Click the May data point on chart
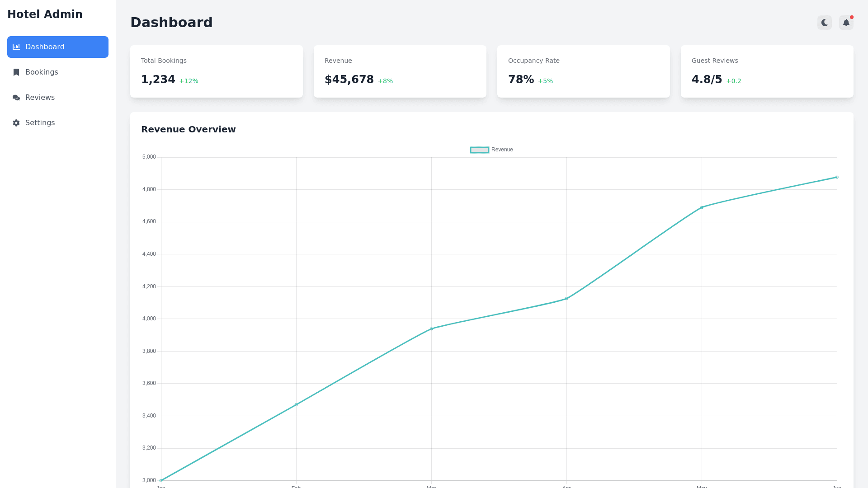This screenshot has height=488, width=868. pyautogui.click(x=702, y=207)
